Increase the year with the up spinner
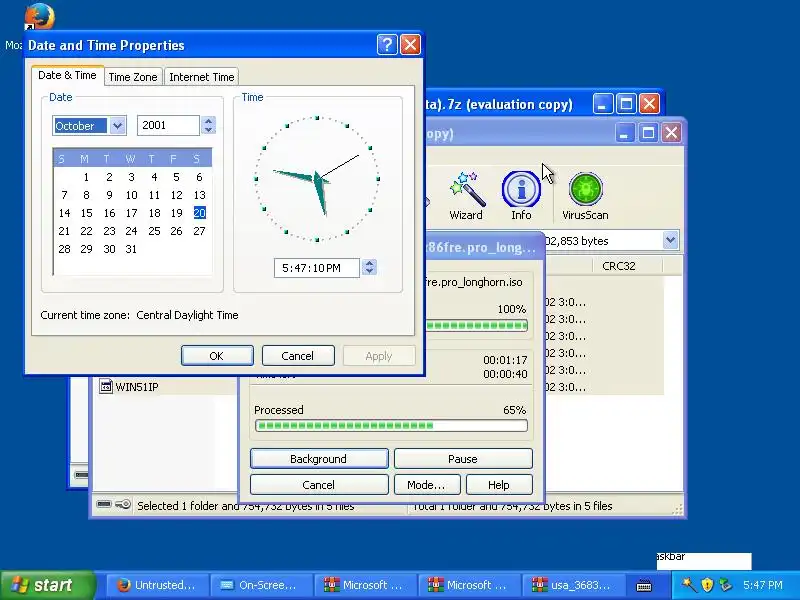The width and height of the screenshot is (800, 600). coord(208,121)
